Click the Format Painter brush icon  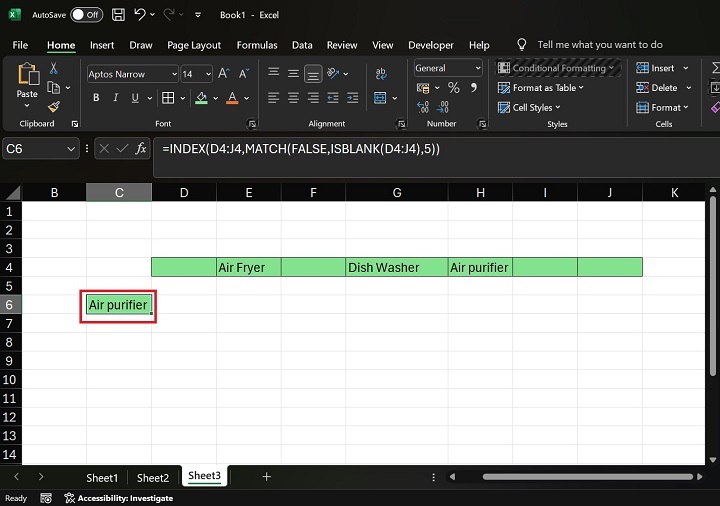click(x=54, y=106)
